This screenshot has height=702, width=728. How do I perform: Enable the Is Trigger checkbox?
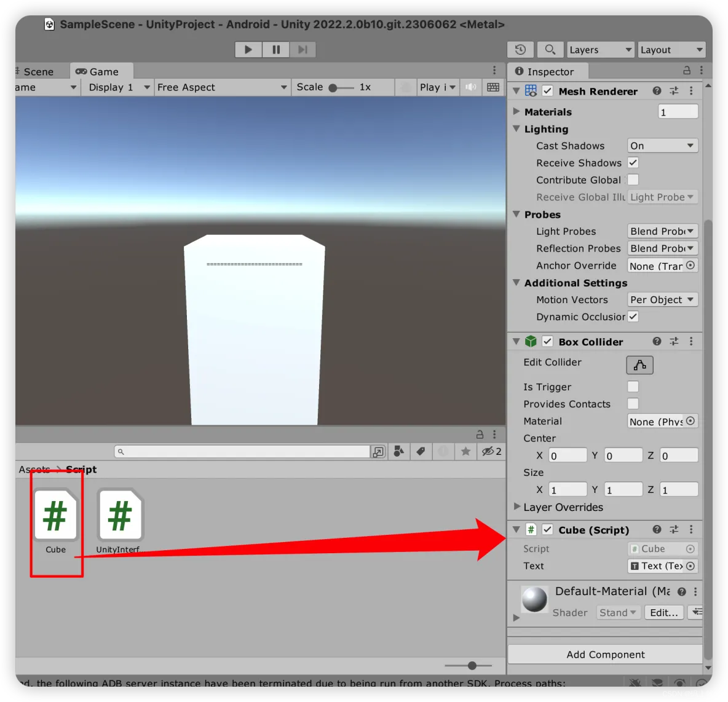coord(633,387)
